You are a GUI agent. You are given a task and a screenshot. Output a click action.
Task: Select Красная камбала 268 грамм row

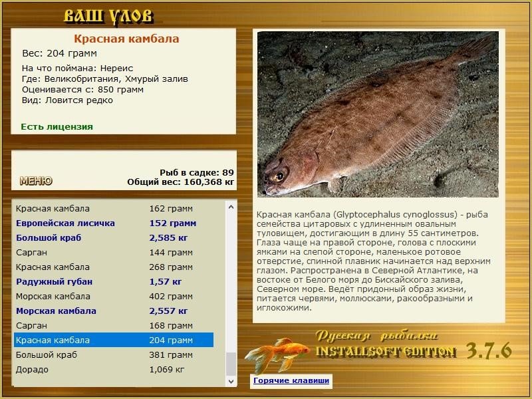[x=114, y=267]
